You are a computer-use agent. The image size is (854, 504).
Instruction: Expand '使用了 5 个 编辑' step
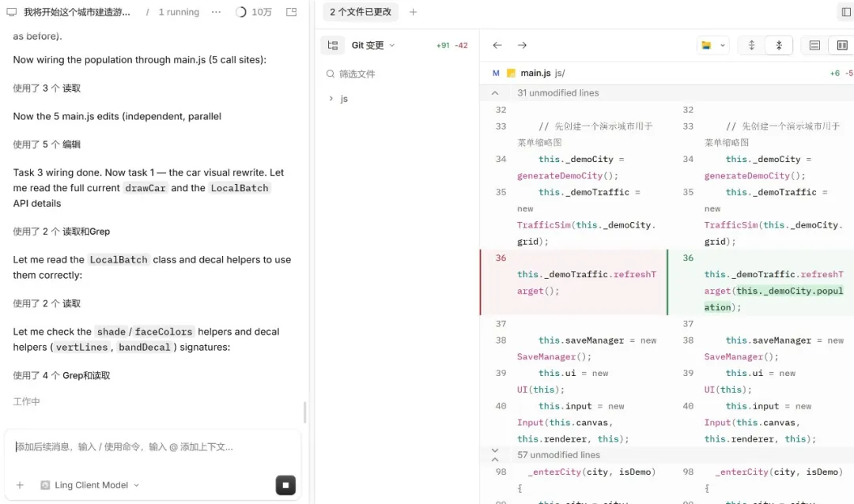tap(47, 145)
